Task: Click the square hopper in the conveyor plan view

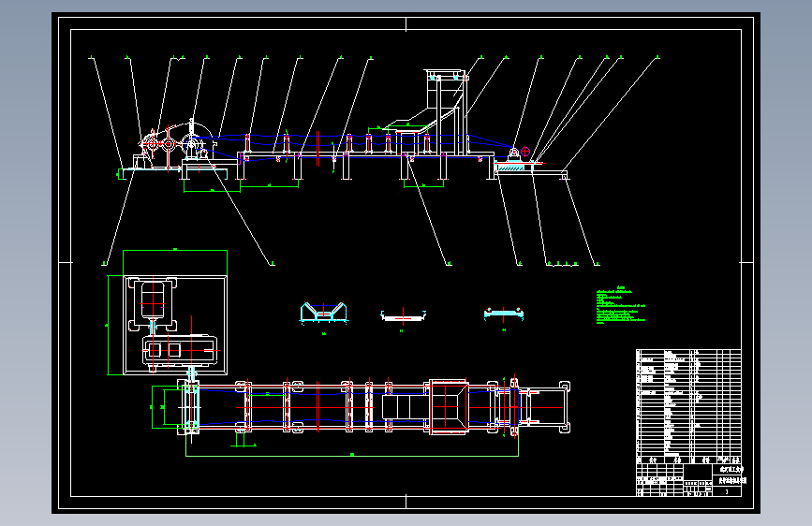Action: coord(449,407)
